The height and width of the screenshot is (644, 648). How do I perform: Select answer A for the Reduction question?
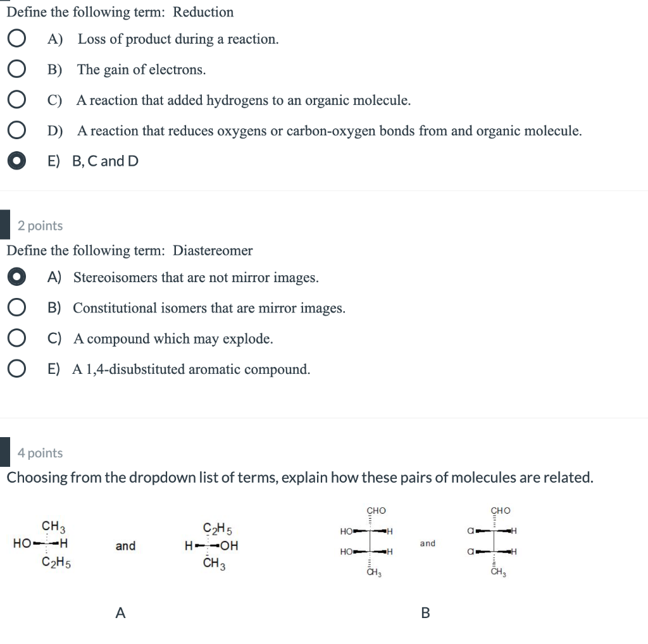16,39
